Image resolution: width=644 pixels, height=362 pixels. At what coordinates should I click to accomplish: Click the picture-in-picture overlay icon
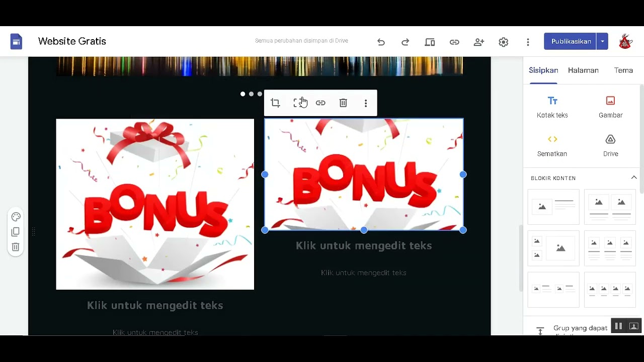pos(634,326)
